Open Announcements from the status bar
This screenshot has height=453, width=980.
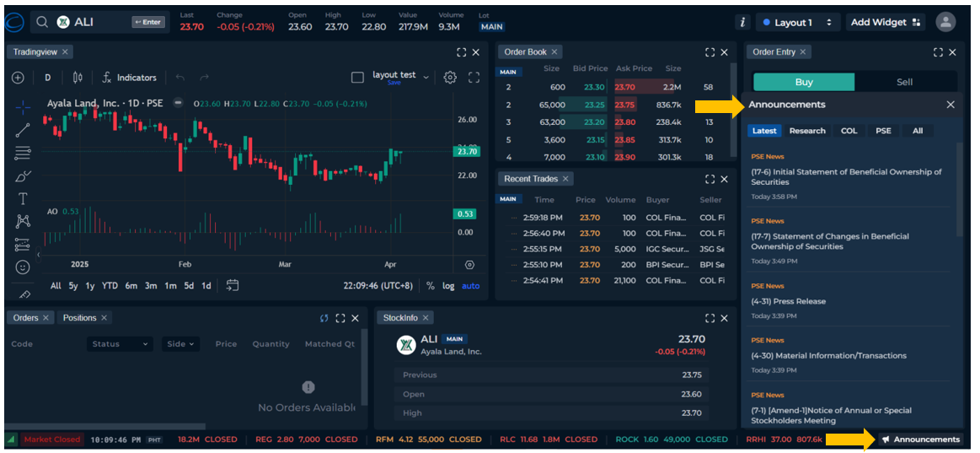coord(921,440)
